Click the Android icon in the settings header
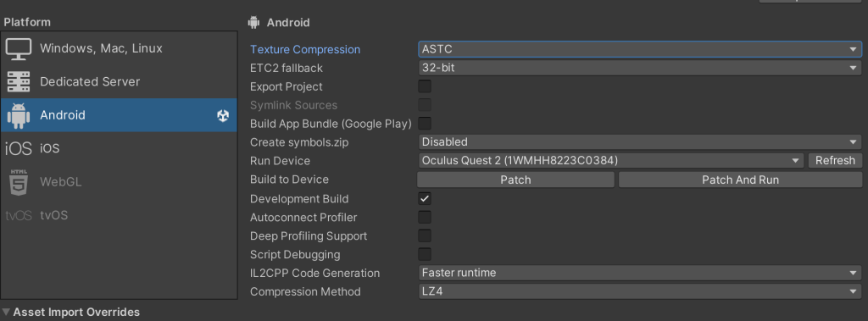The image size is (868, 321). pyautogui.click(x=254, y=23)
